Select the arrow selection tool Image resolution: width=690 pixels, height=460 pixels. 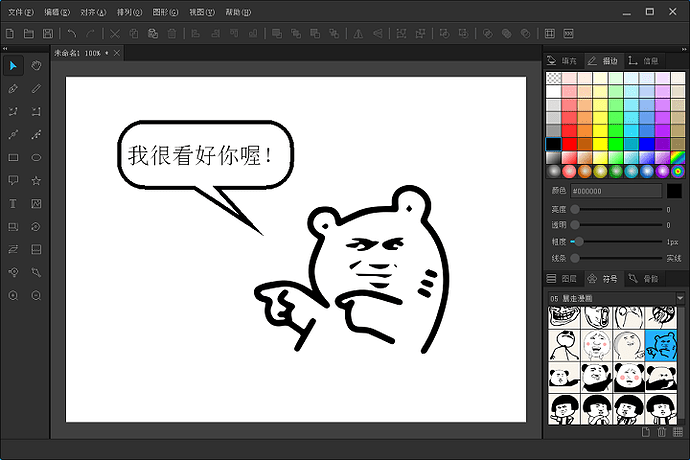13,66
